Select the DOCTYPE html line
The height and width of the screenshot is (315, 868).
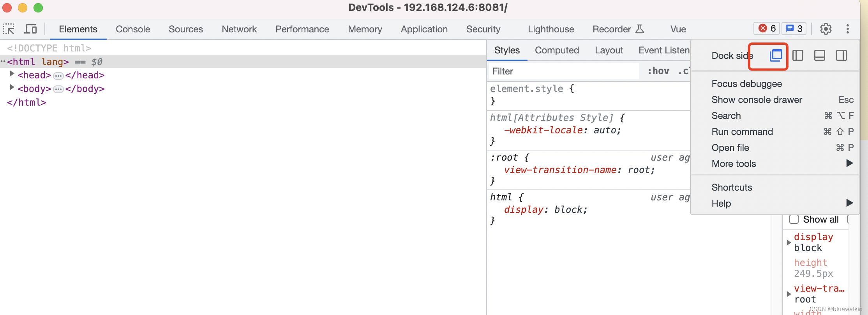(49, 48)
